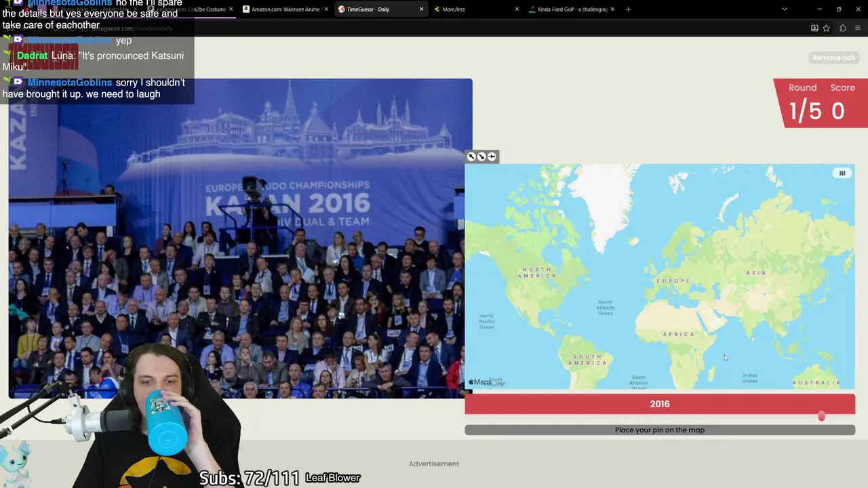Close the More/less tab
Viewport: 868px width, 488px height.
pyautogui.click(x=517, y=9)
